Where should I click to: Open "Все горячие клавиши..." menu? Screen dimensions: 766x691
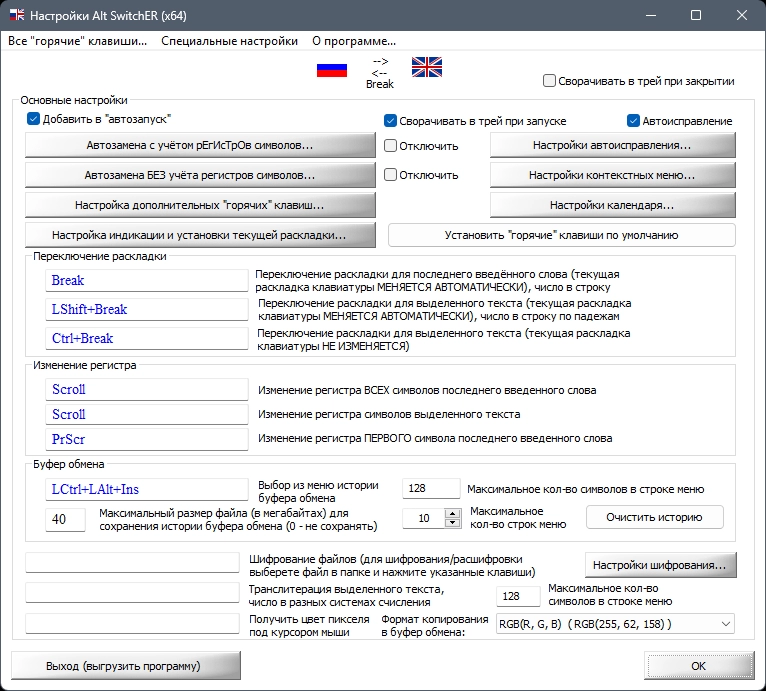pos(77,41)
